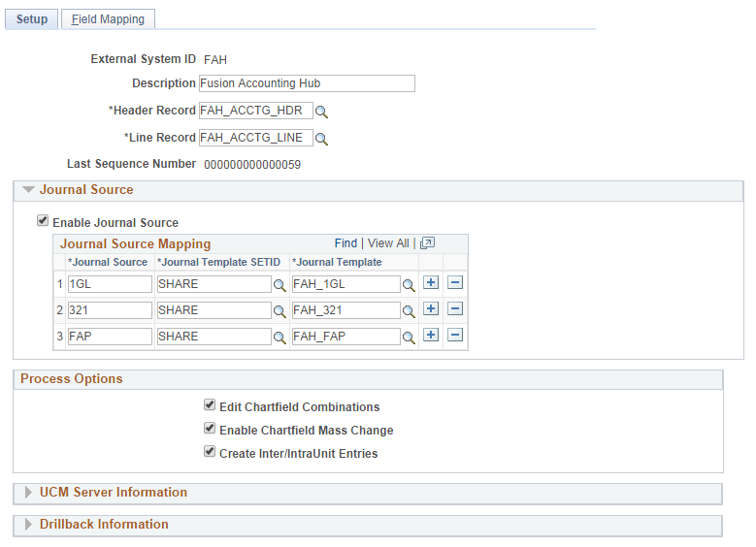The image size is (756, 547).
Task: Edit Journal Source field containing FAP
Action: pos(110,336)
